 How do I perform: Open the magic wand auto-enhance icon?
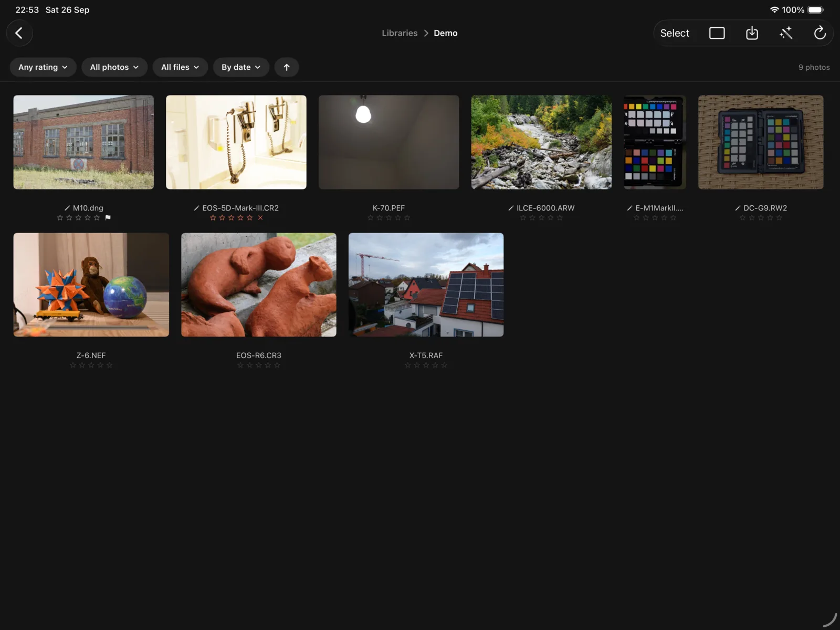pyautogui.click(x=786, y=33)
